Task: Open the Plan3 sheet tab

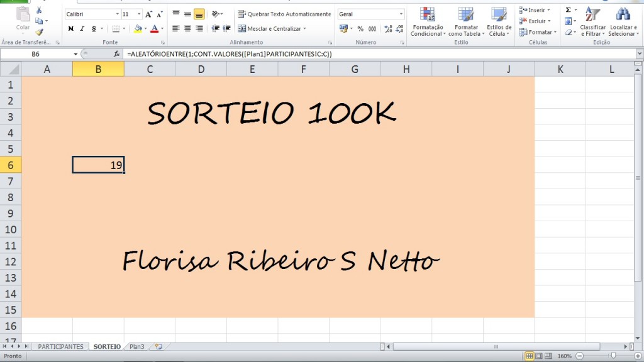Action: click(136, 346)
